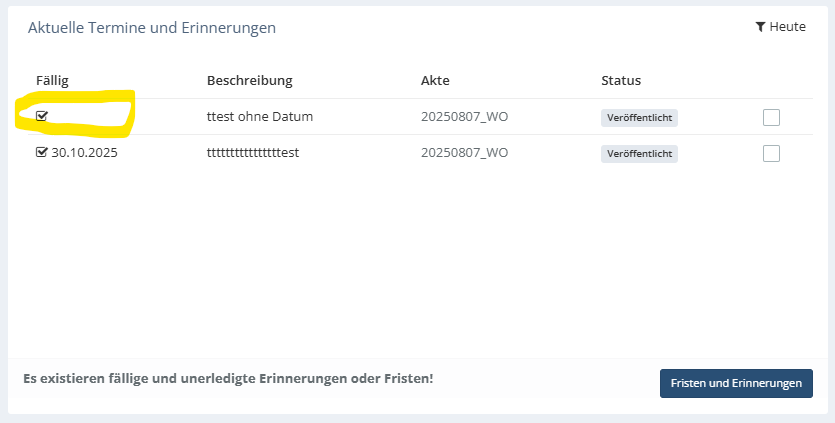
Task: Click the checkmark icon in the 'ttest ohne Datum' row
Action: pyautogui.click(x=42, y=116)
